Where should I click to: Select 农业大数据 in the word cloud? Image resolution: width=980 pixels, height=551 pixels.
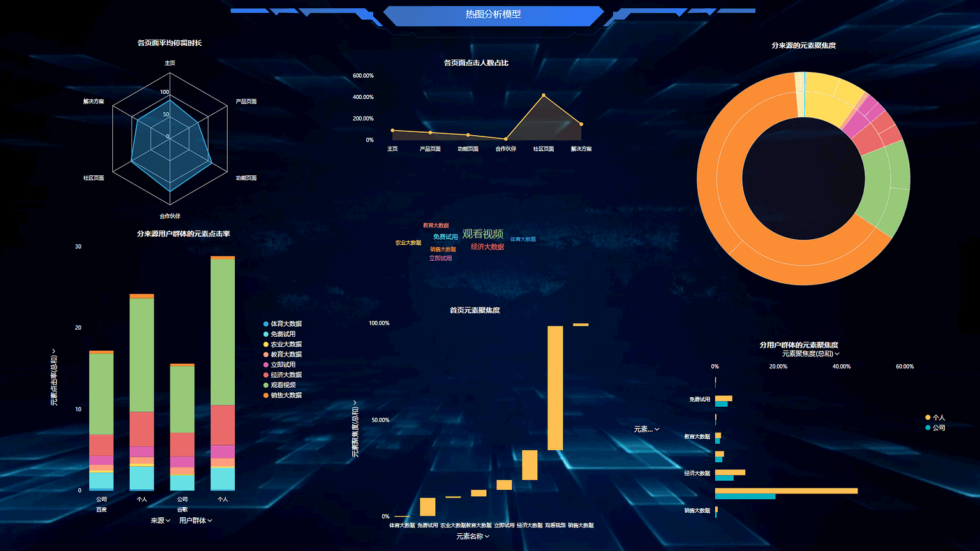[408, 243]
